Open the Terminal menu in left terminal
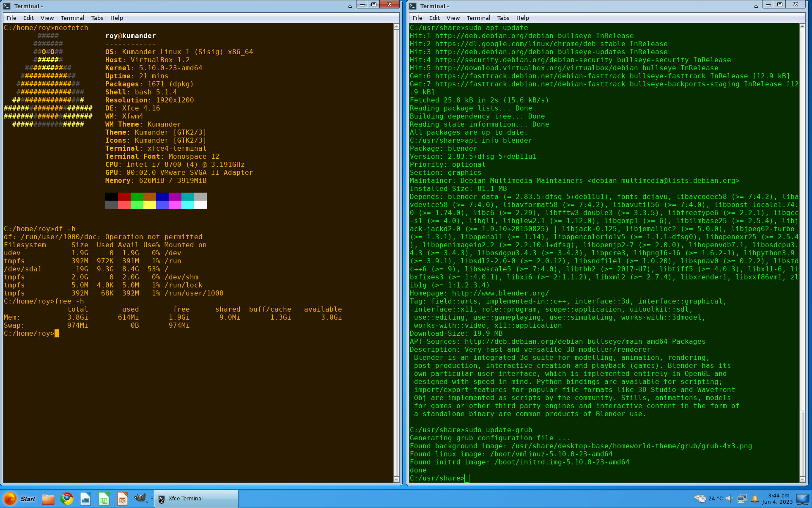The image size is (812, 508). [72, 18]
